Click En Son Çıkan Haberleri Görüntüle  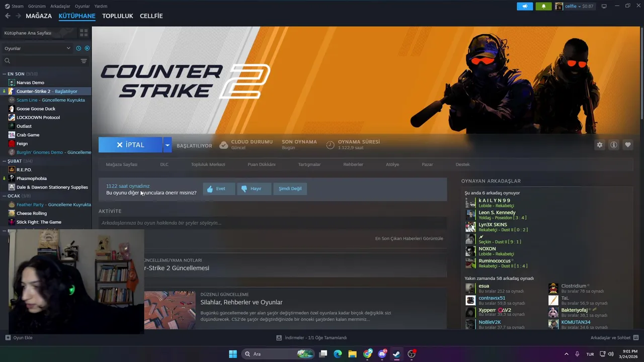(x=409, y=238)
